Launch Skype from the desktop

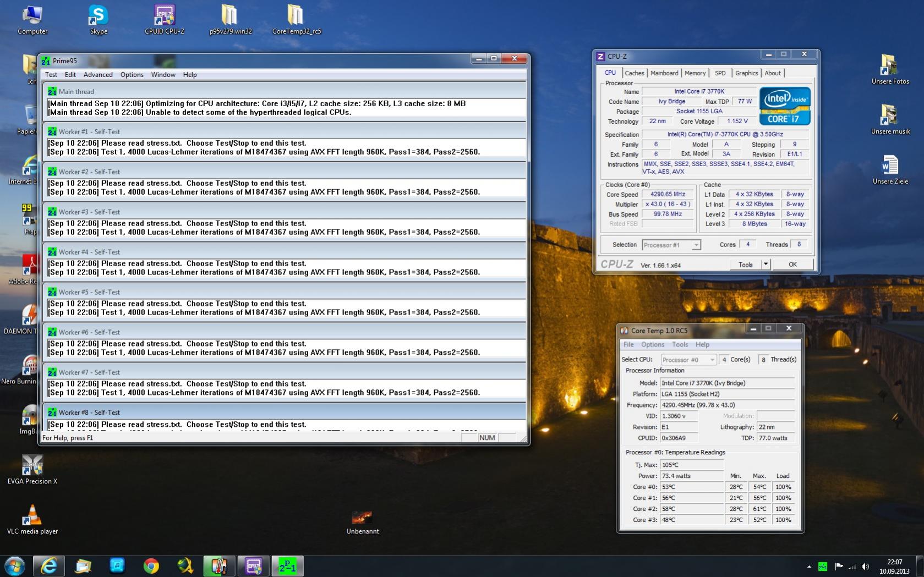(99, 20)
